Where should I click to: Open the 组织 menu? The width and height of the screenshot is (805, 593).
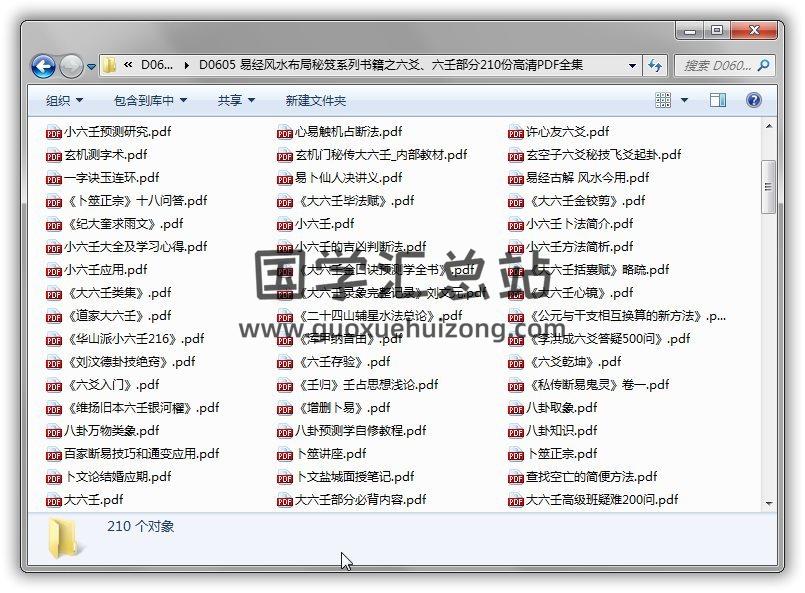coord(64,100)
